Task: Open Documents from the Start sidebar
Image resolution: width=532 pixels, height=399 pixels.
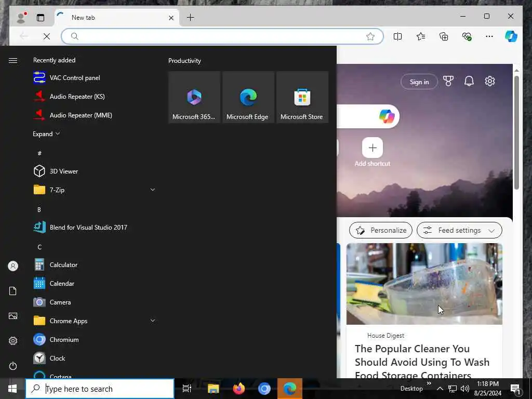Action: pyautogui.click(x=13, y=291)
